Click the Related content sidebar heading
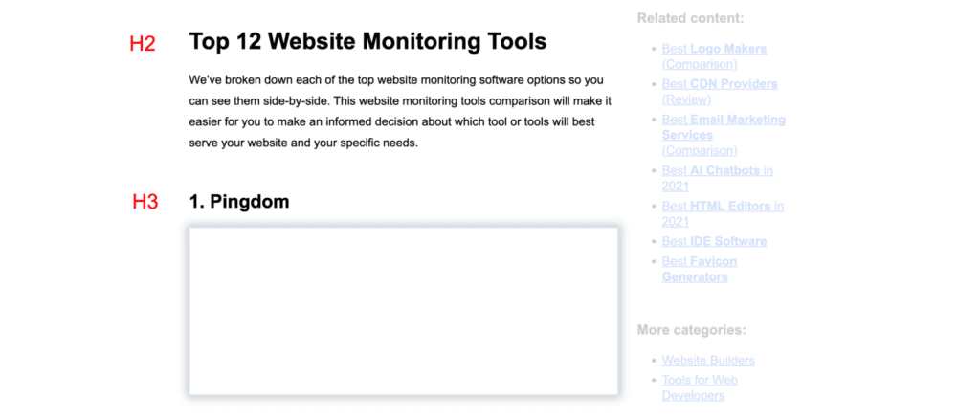Screen dimensions: 980x418 [690, 18]
